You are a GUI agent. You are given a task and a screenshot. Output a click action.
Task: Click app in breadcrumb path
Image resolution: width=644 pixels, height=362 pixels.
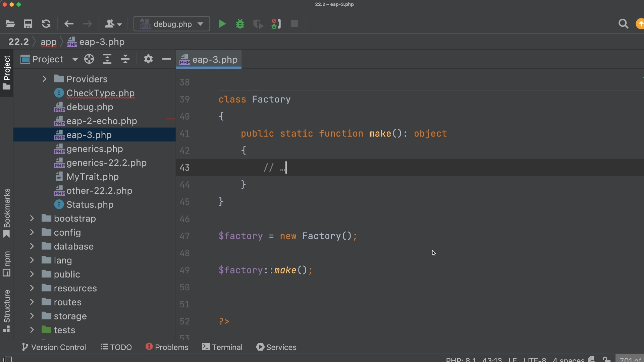pos(48,42)
